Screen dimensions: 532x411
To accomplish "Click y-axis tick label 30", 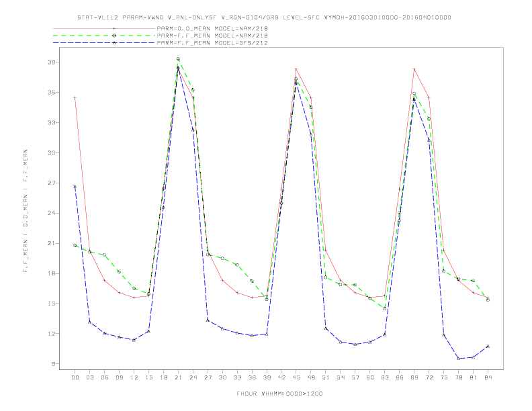I will click(x=51, y=153).
